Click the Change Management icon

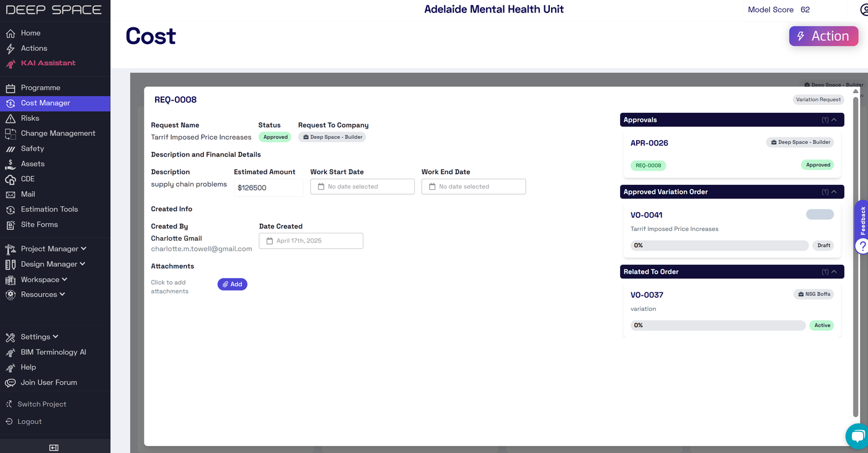(11, 133)
